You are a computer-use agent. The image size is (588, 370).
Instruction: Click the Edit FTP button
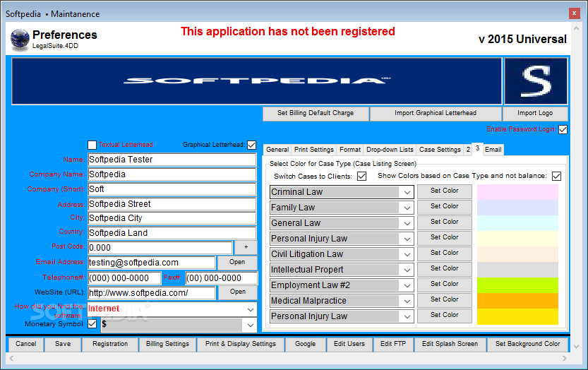[393, 344]
